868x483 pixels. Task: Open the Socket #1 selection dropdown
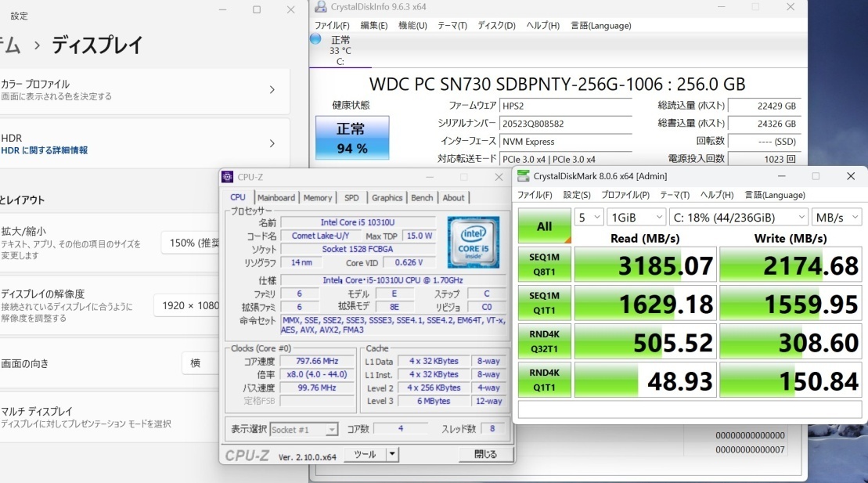pyautogui.click(x=304, y=429)
